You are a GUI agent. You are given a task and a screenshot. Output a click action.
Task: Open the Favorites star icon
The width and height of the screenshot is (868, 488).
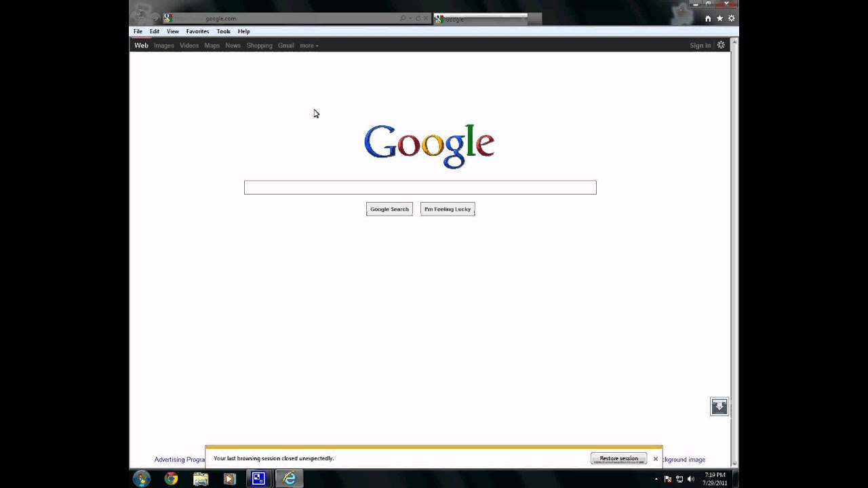click(719, 18)
